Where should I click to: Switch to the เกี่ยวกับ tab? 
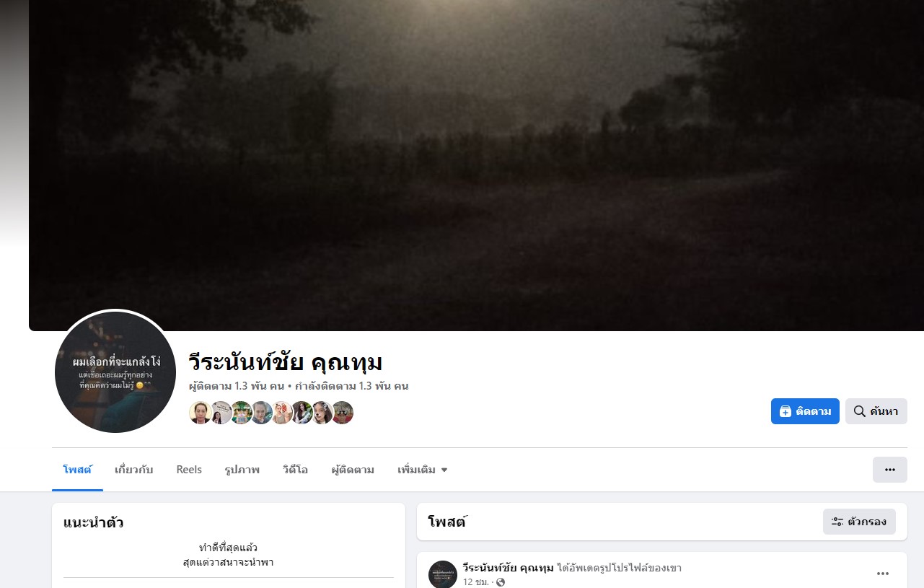[x=134, y=470]
